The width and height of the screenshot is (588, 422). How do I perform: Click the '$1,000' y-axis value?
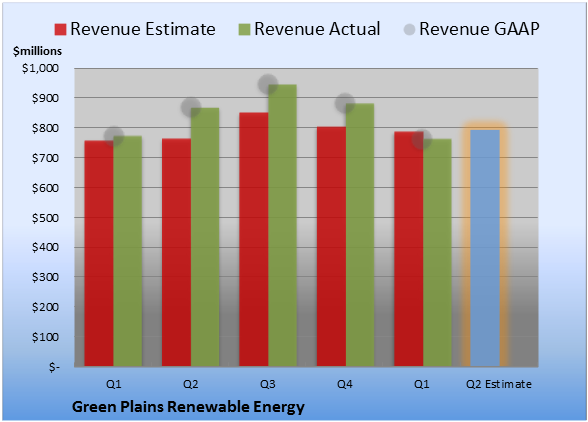coord(40,68)
